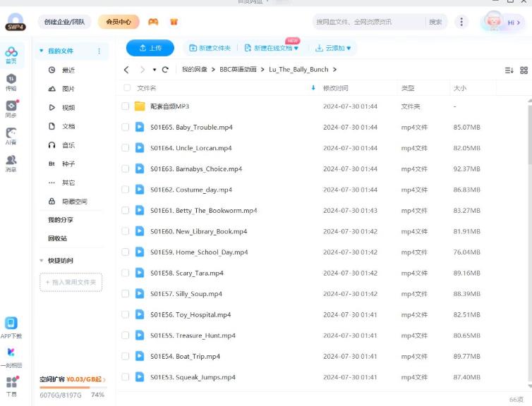Open the Home icon in left sidebar
Image resolution: width=532 pixels, height=406 pixels.
[x=11, y=55]
